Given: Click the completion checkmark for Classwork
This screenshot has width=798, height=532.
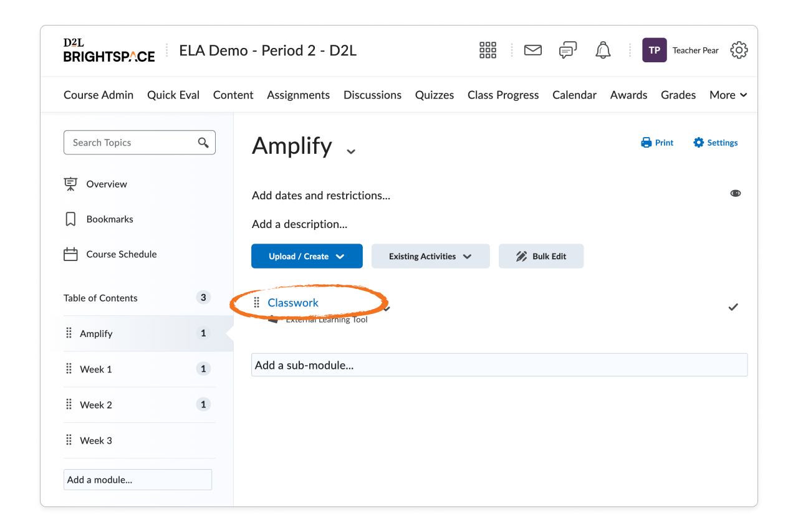Looking at the screenshot, I should point(733,307).
